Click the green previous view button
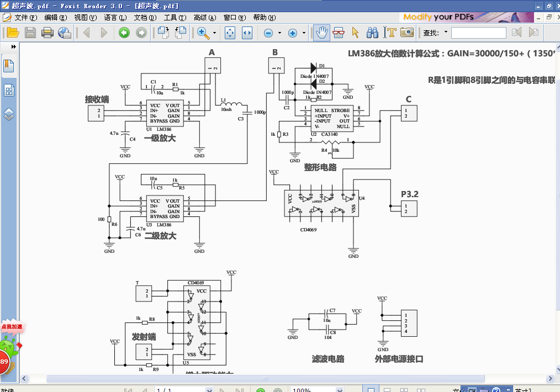The height and width of the screenshot is (392, 560). click(124, 33)
